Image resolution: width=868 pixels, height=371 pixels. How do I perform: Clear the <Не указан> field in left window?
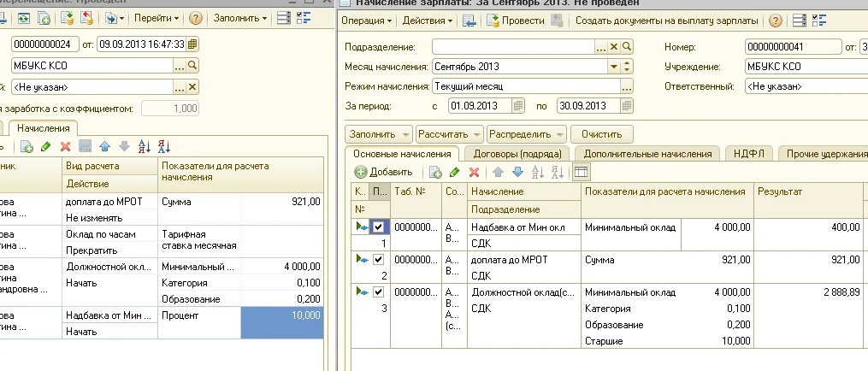(192, 87)
